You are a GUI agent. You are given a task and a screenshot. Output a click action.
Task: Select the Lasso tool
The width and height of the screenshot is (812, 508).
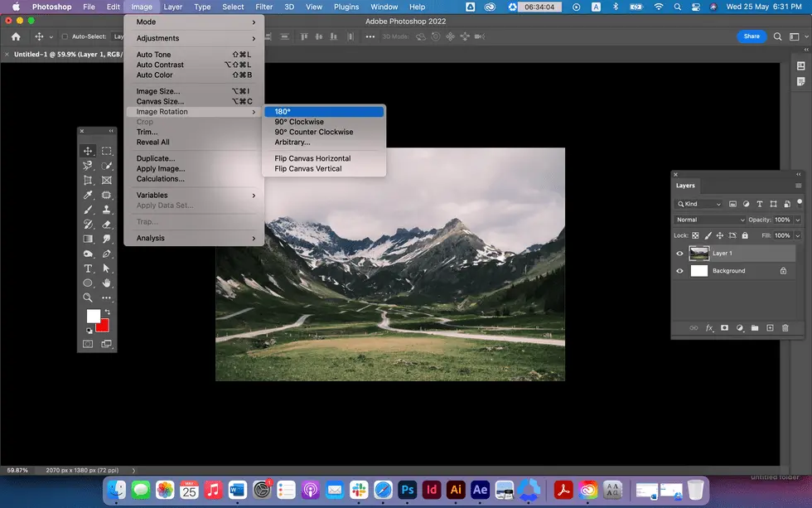87,165
